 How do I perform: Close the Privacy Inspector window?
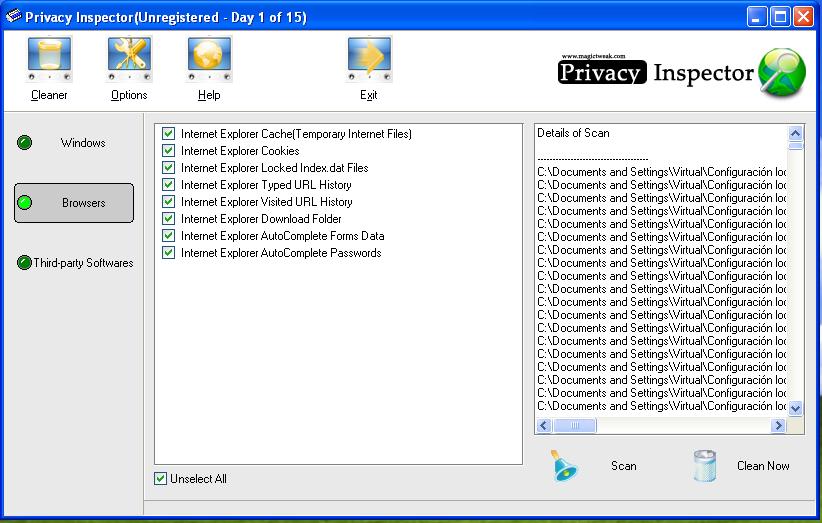click(x=803, y=17)
